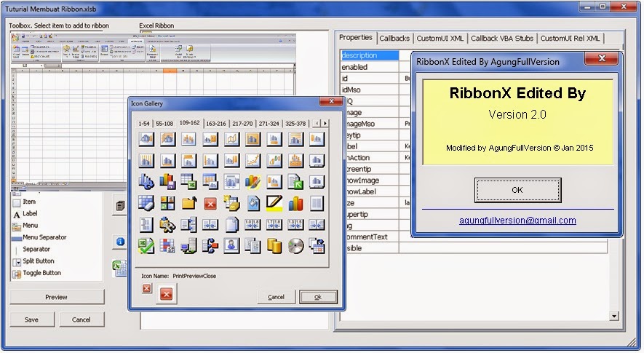Switch to CustomUI Rel XML tab

570,39
